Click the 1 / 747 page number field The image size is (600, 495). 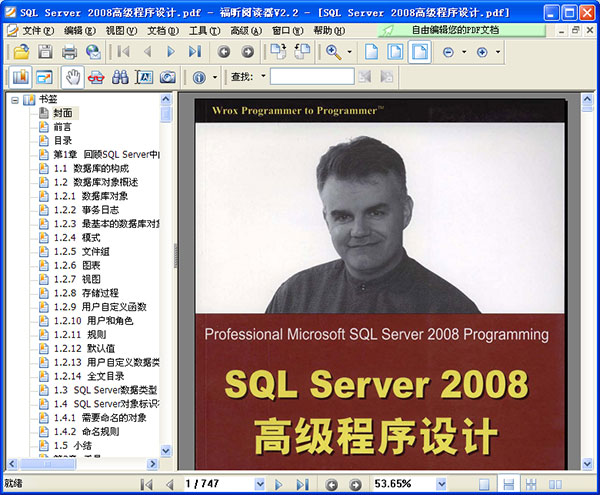(x=218, y=484)
